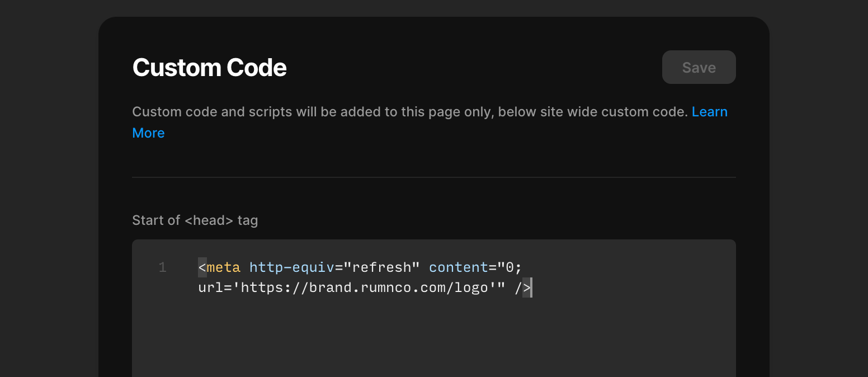The width and height of the screenshot is (868, 377).
Task: Click the "Start of <head> tag" label
Action: [195, 220]
